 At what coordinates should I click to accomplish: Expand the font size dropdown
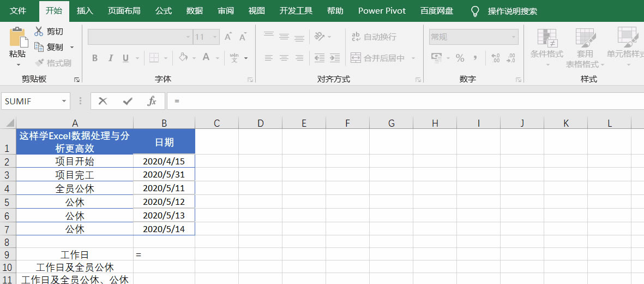[x=215, y=37]
